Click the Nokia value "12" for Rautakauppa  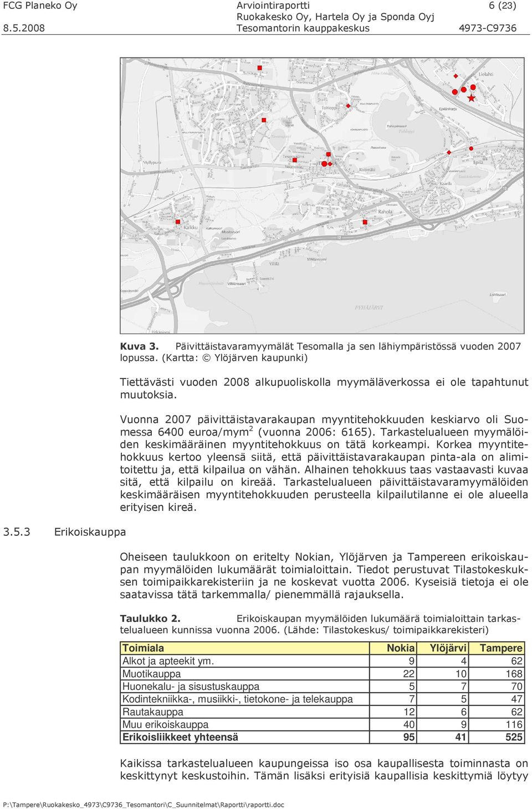pyautogui.click(x=409, y=712)
